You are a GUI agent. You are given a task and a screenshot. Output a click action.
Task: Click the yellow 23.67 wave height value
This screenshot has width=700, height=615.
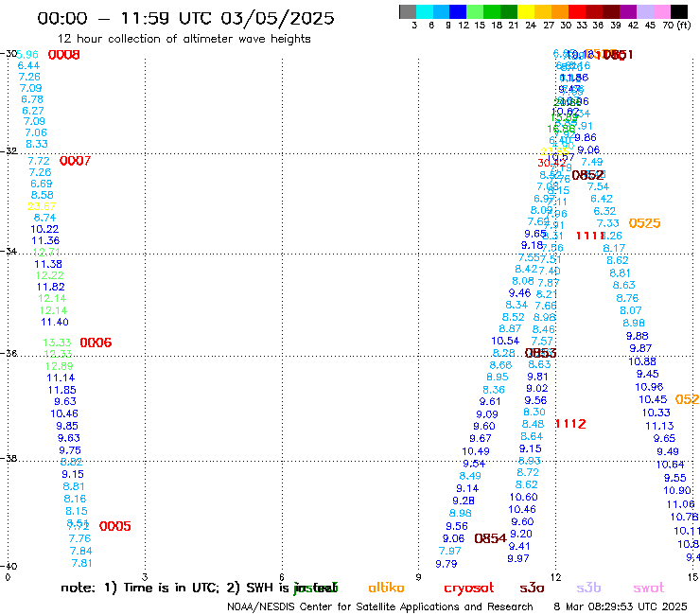[x=42, y=206]
